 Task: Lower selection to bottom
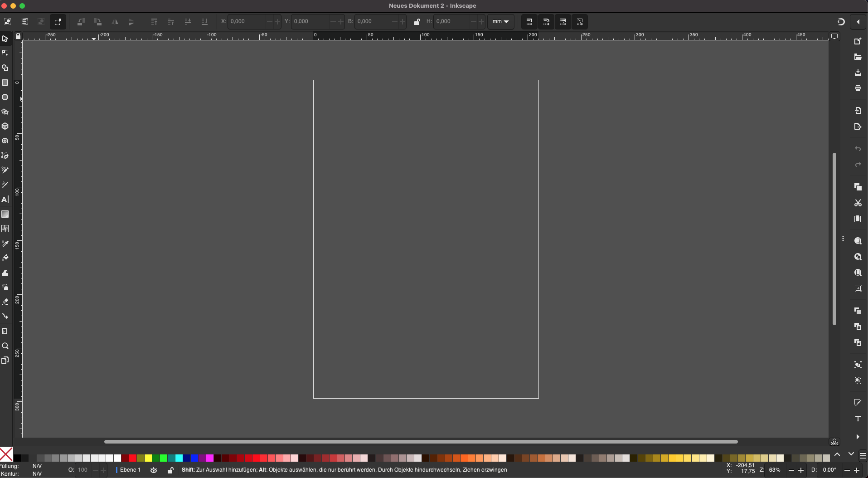tap(204, 22)
